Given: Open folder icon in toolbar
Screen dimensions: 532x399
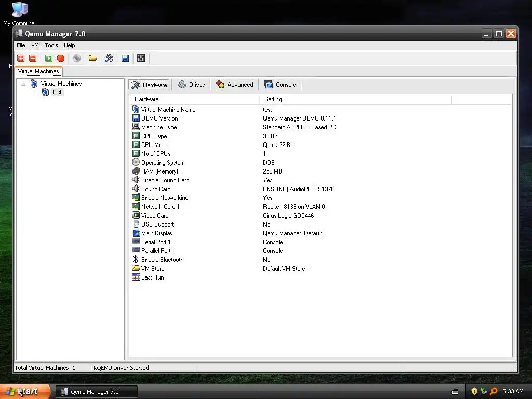Looking at the screenshot, I should (93, 58).
